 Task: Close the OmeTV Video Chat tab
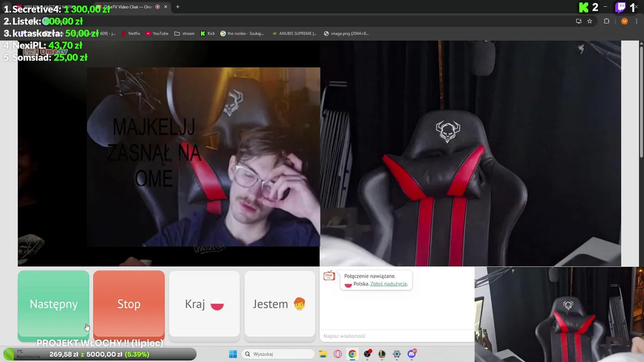[x=167, y=7]
